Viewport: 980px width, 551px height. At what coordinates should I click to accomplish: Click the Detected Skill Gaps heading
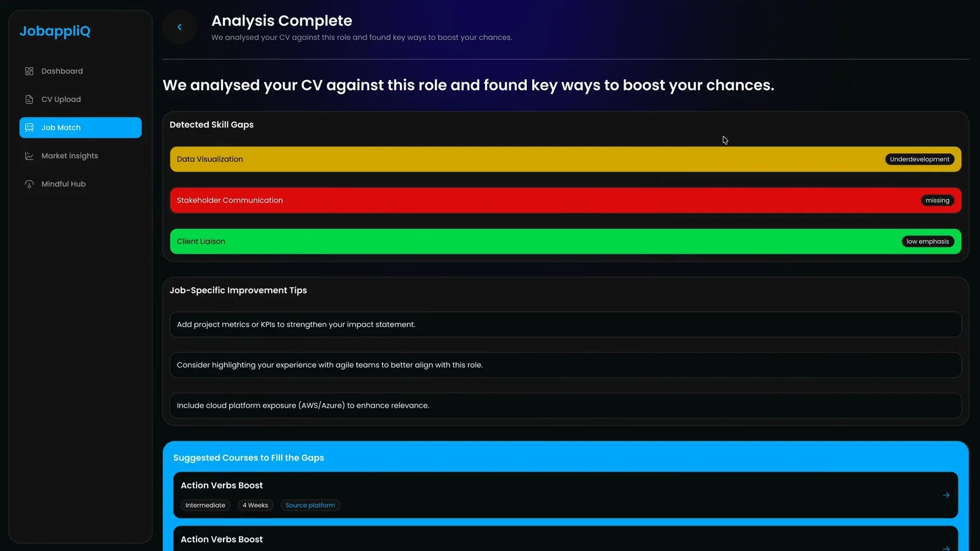[211, 124]
